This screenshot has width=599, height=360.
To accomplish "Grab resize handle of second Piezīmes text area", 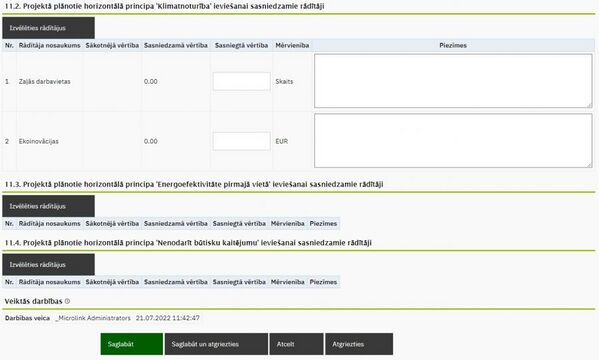I will coord(589,165).
